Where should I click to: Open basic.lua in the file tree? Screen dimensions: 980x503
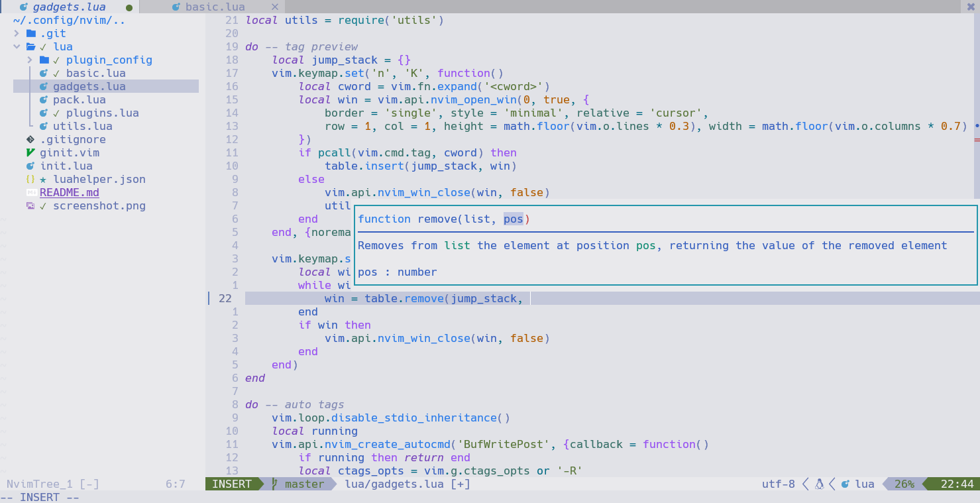(x=96, y=73)
